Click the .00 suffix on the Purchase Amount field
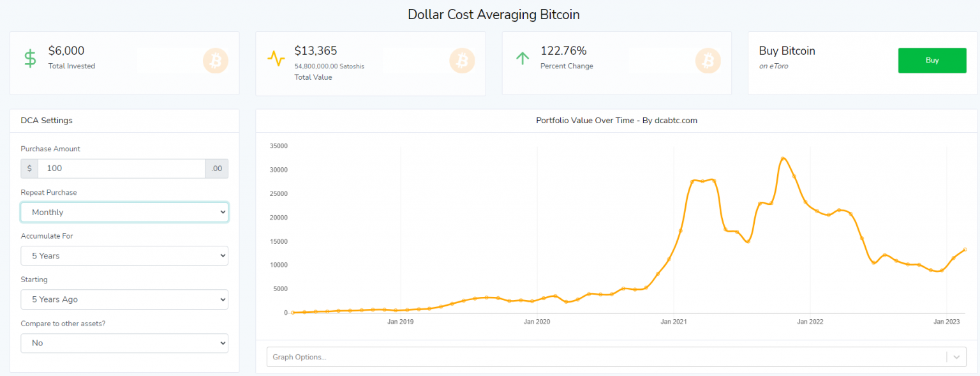 pyautogui.click(x=216, y=168)
